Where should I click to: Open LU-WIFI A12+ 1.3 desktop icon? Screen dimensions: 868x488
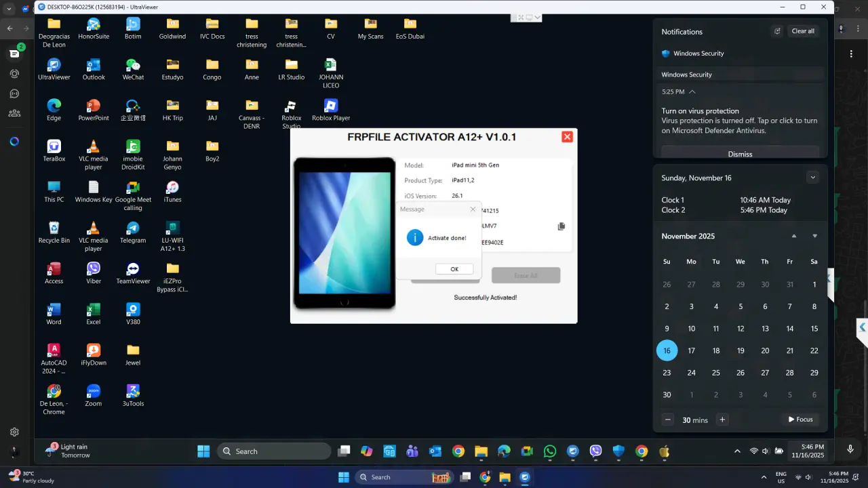pyautogui.click(x=172, y=236)
